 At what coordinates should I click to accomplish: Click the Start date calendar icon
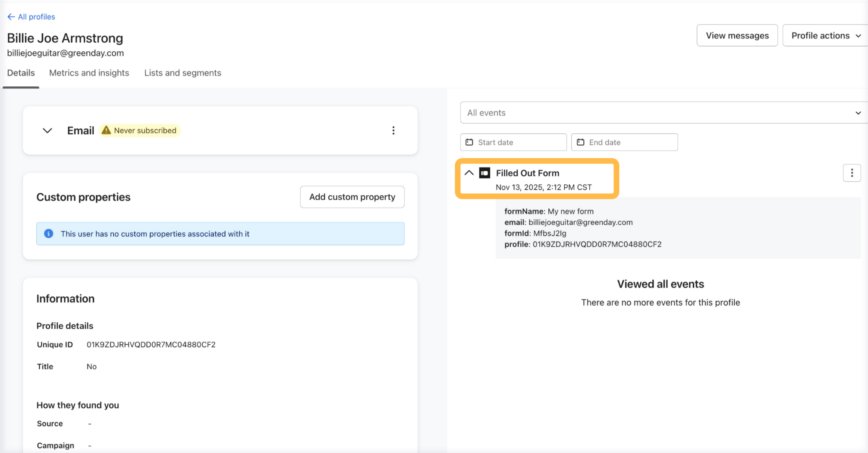pyautogui.click(x=469, y=142)
